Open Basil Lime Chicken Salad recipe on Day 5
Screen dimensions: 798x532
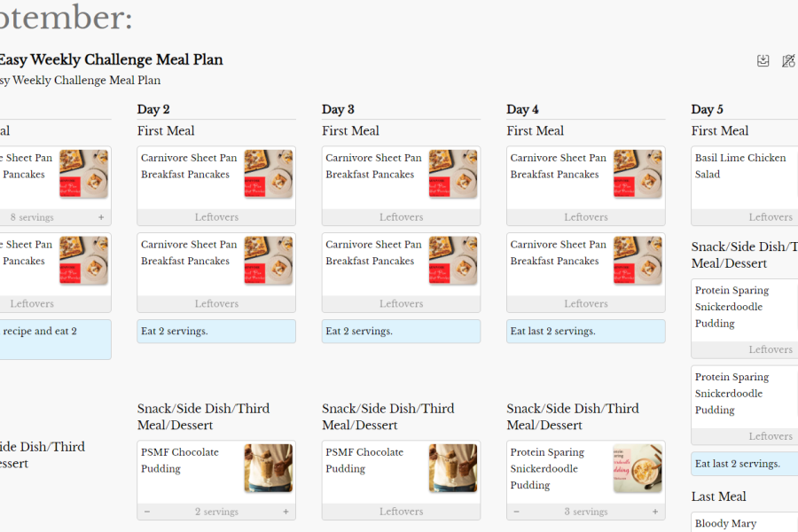pyautogui.click(x=740, y=166)
